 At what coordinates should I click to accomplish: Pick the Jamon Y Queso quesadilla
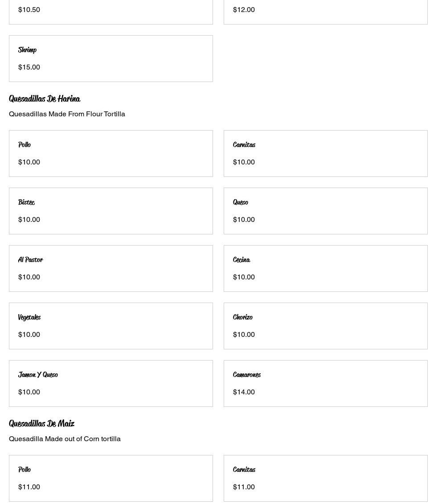tap(111, 383)
